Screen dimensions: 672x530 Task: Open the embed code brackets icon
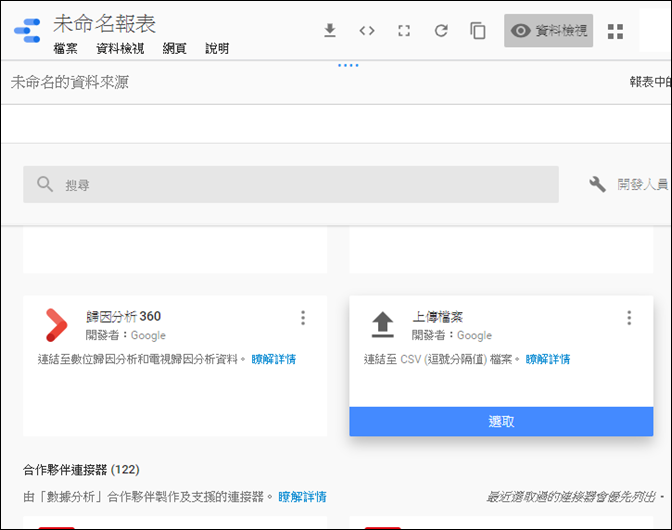pos(367,30)
